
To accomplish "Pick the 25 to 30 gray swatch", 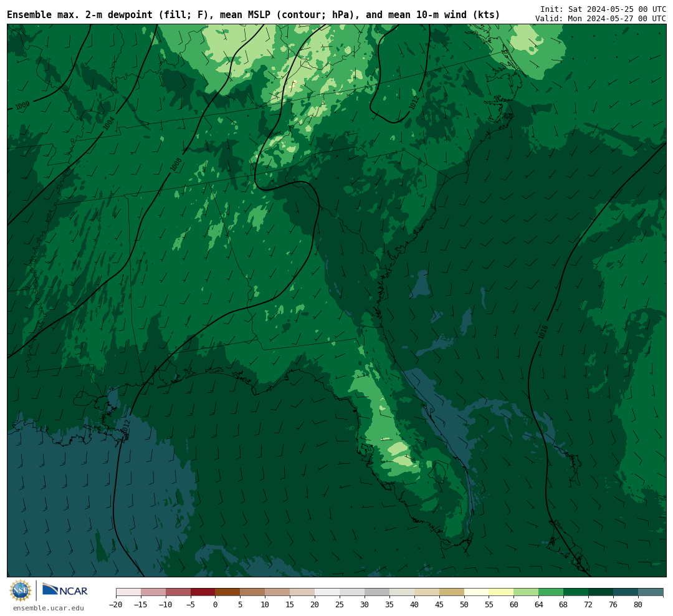I will tap(352, 592).
